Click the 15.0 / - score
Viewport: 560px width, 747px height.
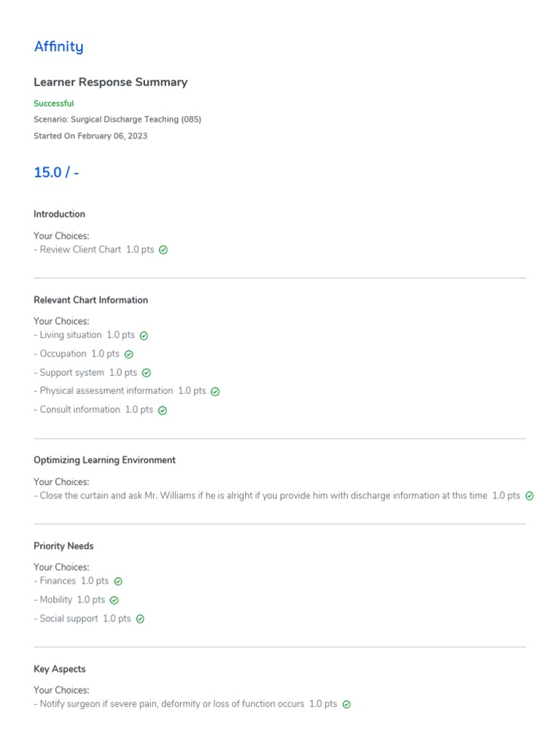click(x=56, y=173)
